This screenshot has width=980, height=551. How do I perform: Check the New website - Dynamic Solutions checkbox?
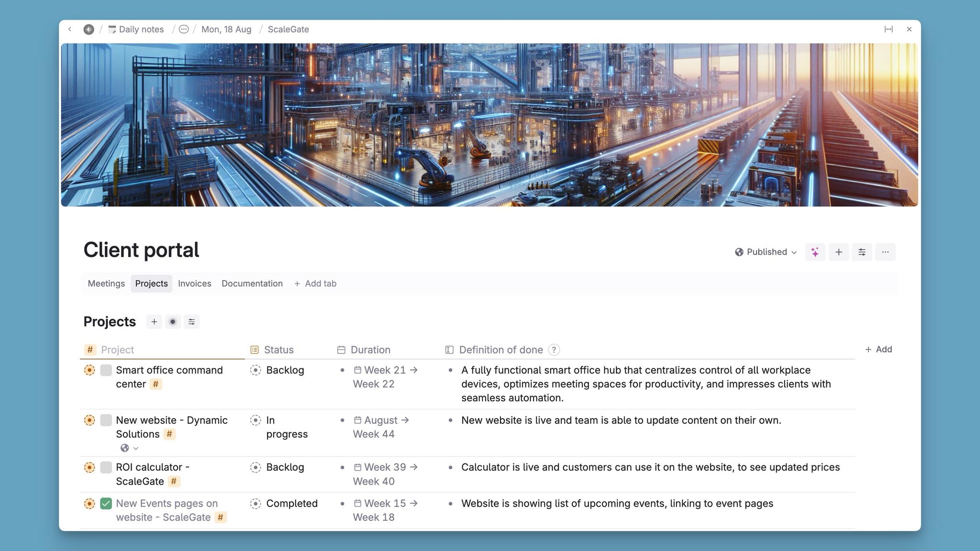(106, 420)
